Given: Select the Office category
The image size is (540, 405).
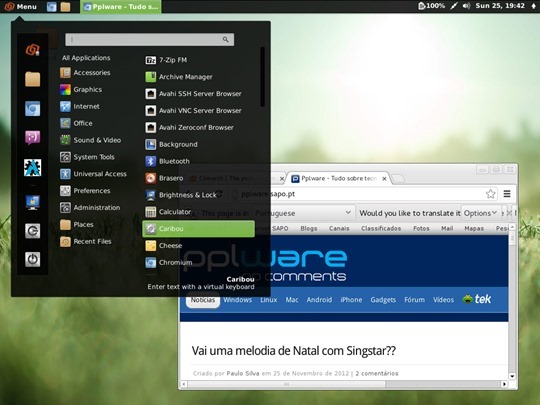Looking at the screenshot, I should [x=76, y=123].
